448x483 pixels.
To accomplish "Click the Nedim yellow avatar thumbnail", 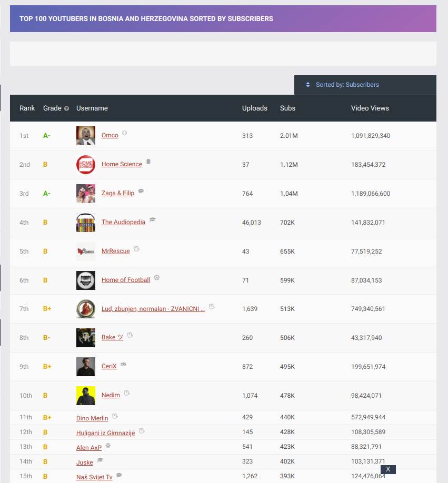I will click(x=86, y=396).
